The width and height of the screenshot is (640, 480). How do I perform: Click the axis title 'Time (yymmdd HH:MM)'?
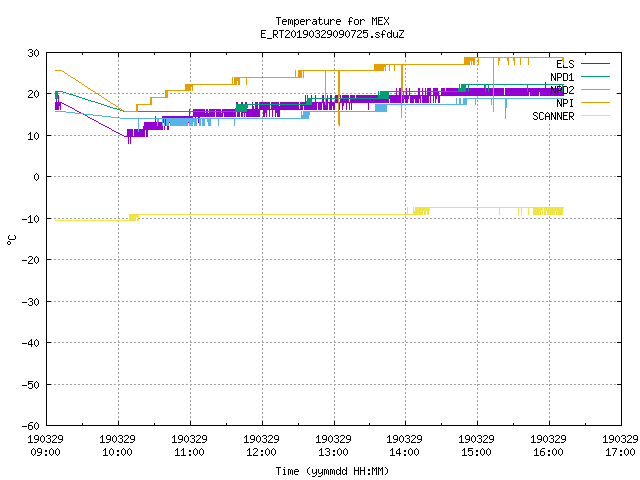pos(332,471)
